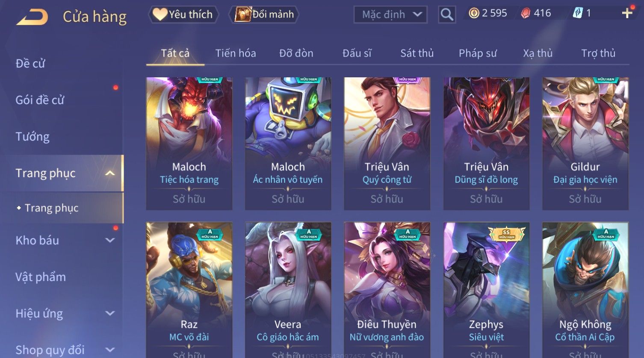Open Yêu thích heart favorites
This screenshot has height=358, width=644.
[183, 15]
